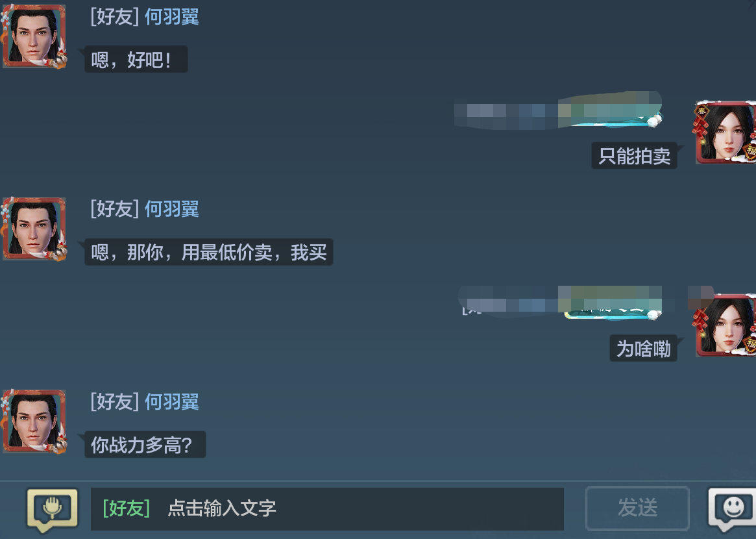Select the message bubble 嗯，好吧！
Screen dimensions: 756x539
pyautogui.click(x=136, y=59)
